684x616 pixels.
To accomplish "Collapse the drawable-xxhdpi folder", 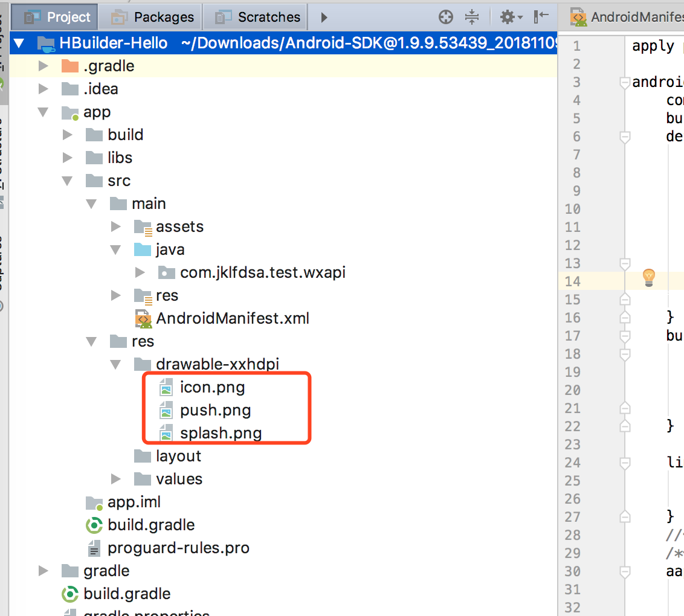I will [x=115, y=364].
